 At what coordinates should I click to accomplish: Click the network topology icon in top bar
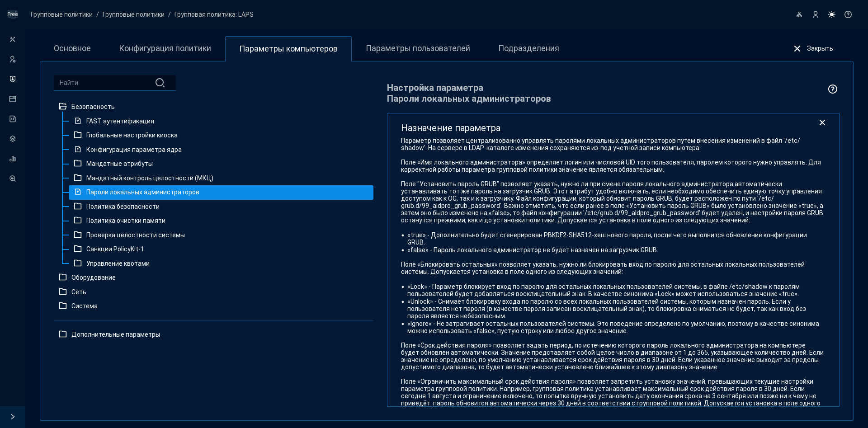(x=799, y=14)
